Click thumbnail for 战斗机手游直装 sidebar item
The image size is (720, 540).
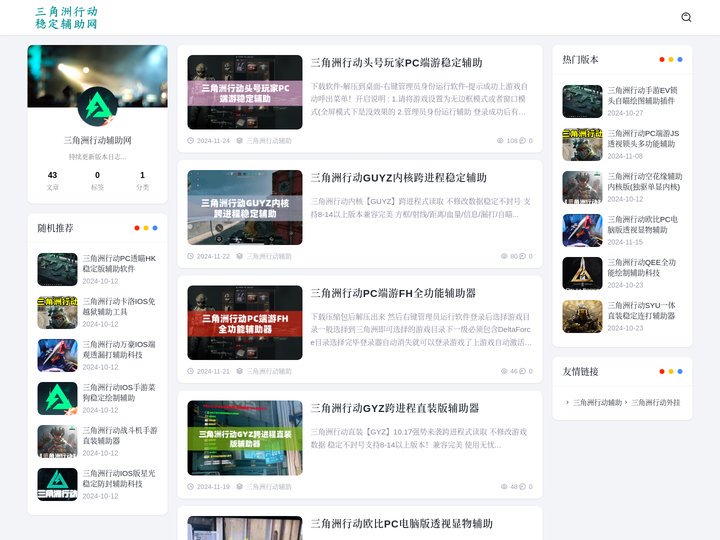tap(57, 441)
